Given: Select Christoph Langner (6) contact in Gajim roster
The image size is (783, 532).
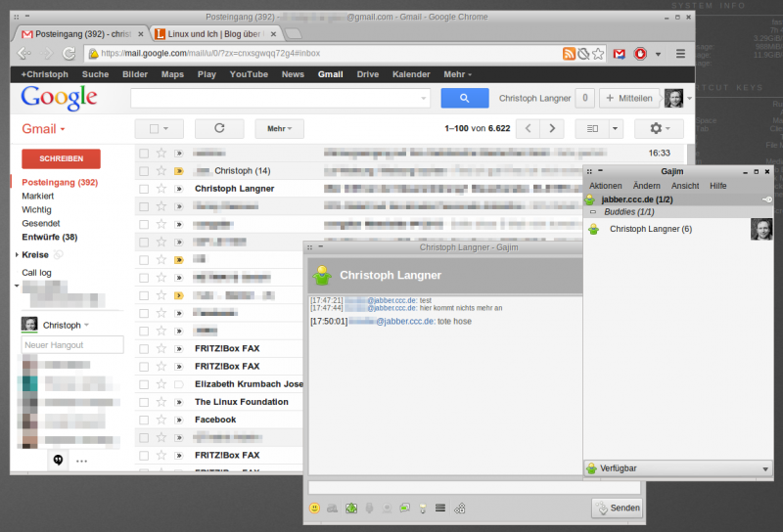Looking at the screenshot, I should click(x=678, y=229).
